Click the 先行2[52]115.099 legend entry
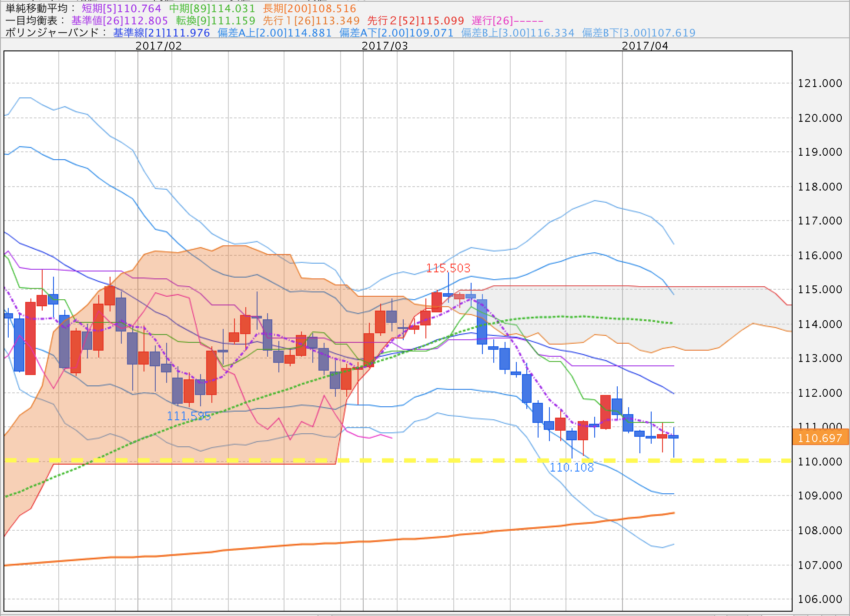Screen dimensions: 850x616 (415, 20)
